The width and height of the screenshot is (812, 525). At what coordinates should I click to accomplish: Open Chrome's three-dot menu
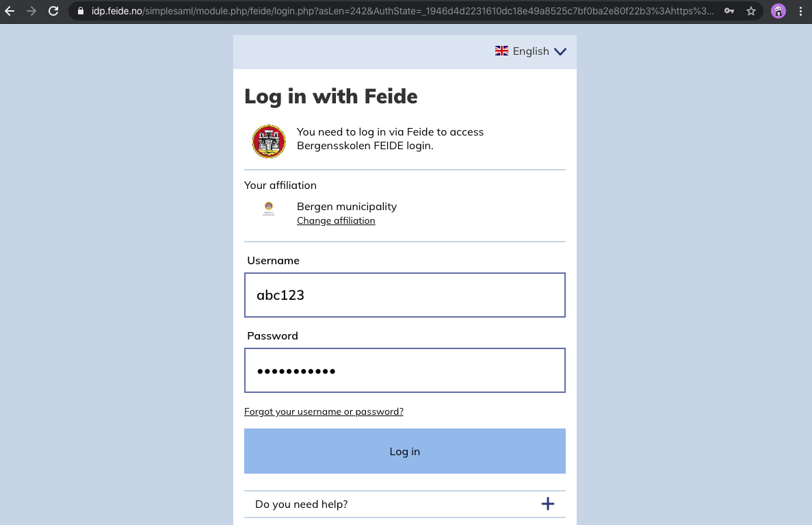click(x=800, y=11)
